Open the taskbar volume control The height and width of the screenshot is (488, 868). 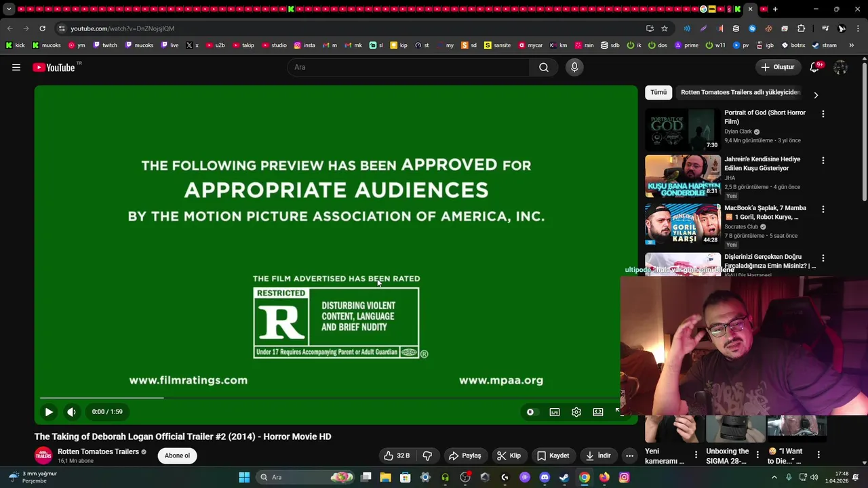pos(814,477)
